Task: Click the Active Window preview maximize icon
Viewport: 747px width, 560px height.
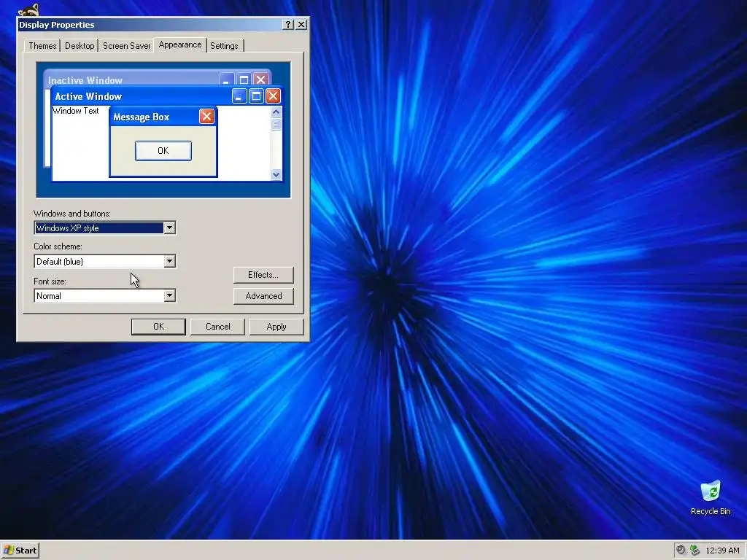Action: 256,96
